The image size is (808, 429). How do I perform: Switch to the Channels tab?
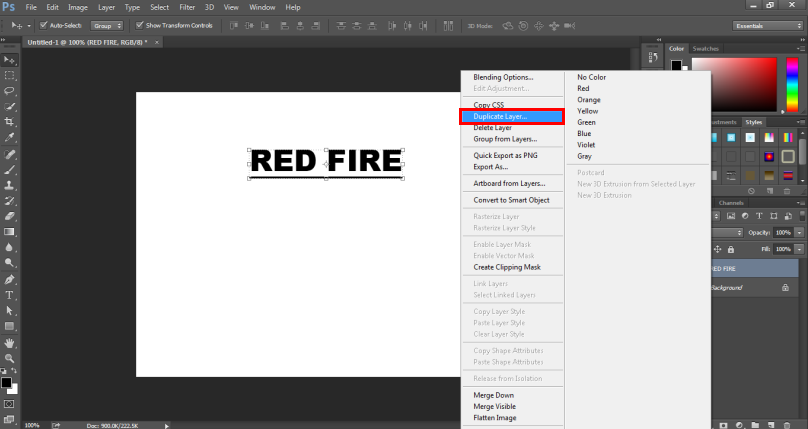click(731, 203)
